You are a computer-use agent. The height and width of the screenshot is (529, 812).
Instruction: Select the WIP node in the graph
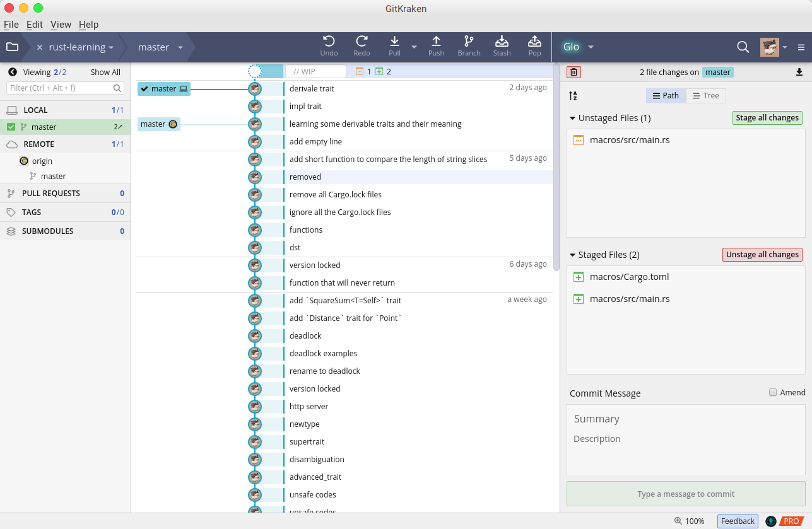(255, 71)
